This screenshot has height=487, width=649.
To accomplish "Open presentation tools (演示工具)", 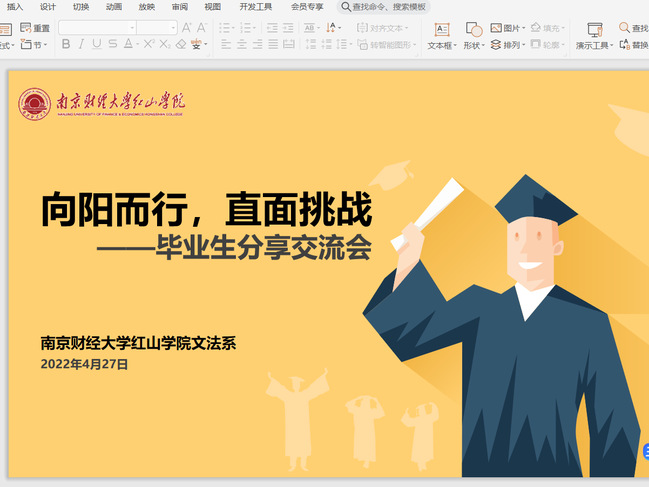I will (x=594, y=36).
